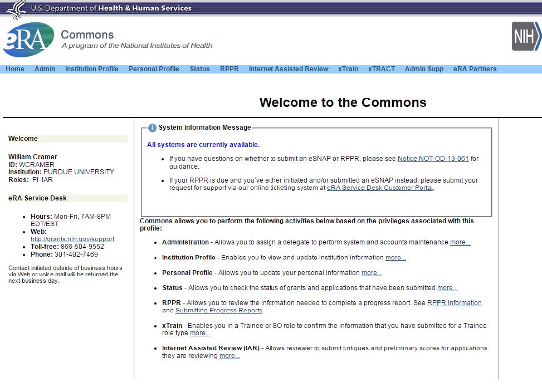542x392 pixels.
Task: Go to Institution Profile in navigation bar
Action: click(x=91, y=68)
